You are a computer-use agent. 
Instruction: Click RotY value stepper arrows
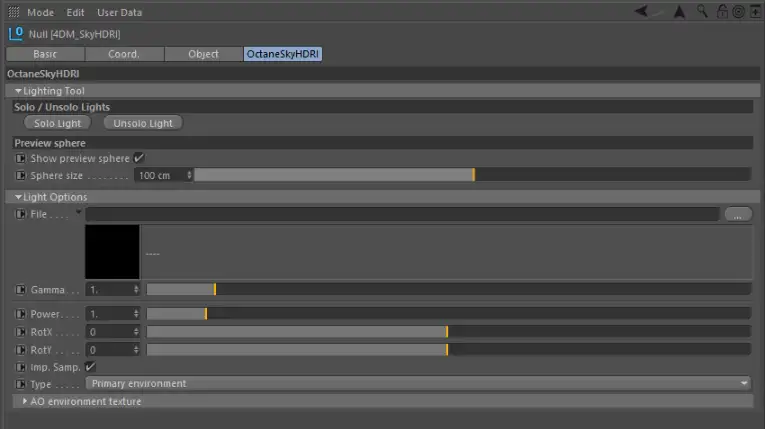pos(136,350)
